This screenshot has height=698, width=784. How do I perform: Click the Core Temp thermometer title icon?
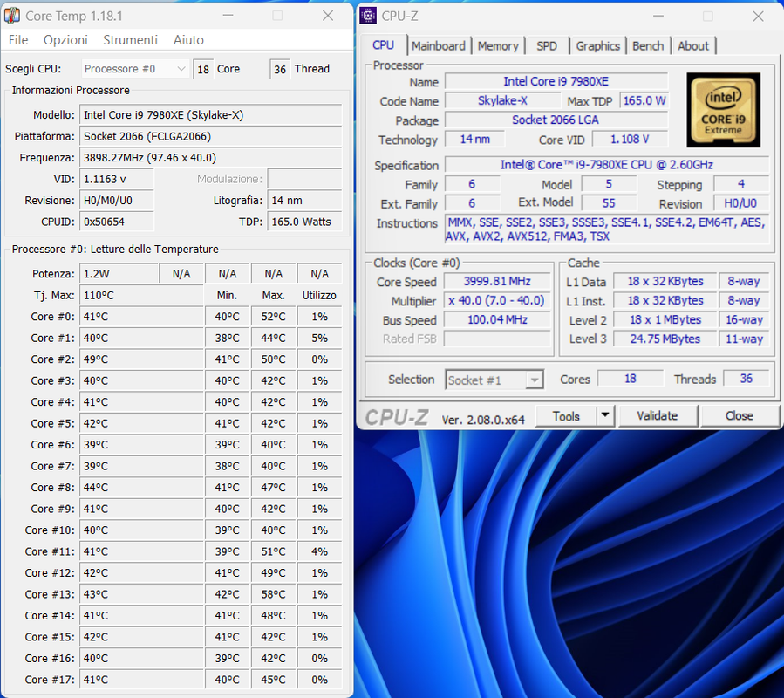12,16
